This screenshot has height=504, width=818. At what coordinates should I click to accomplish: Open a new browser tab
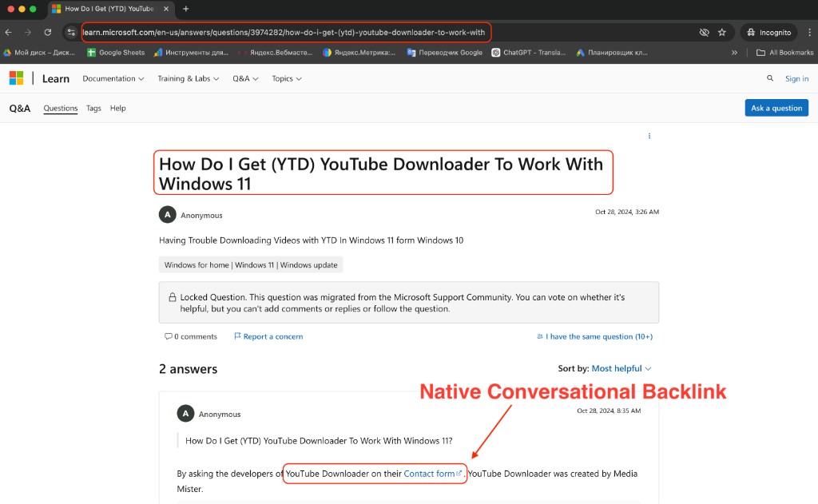185,9
